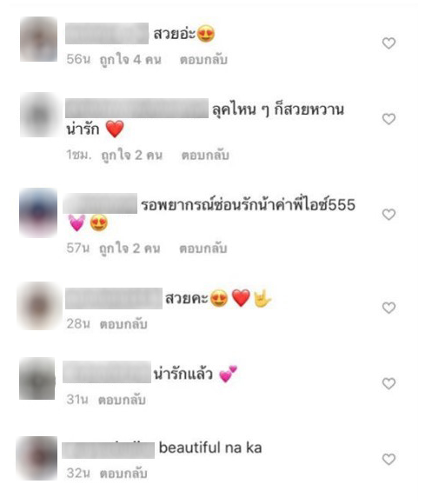Click ตอบกลับ under 31น comment

tap(122, 400)
